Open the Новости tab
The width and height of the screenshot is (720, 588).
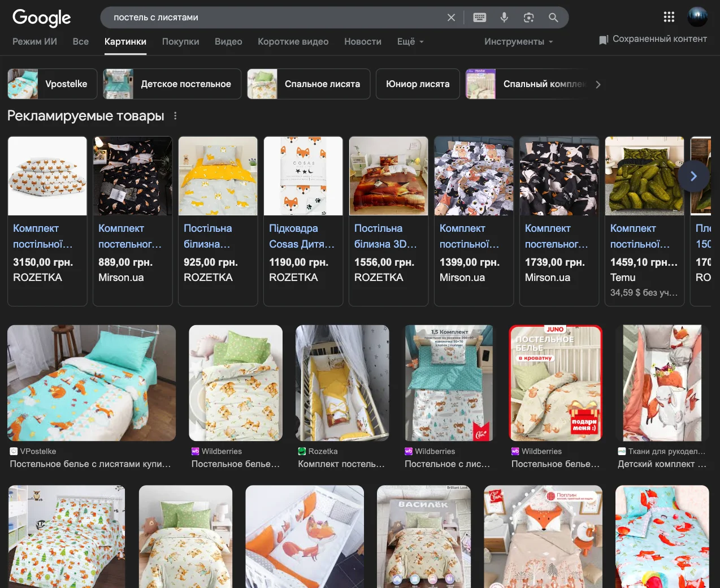(363, 41)
